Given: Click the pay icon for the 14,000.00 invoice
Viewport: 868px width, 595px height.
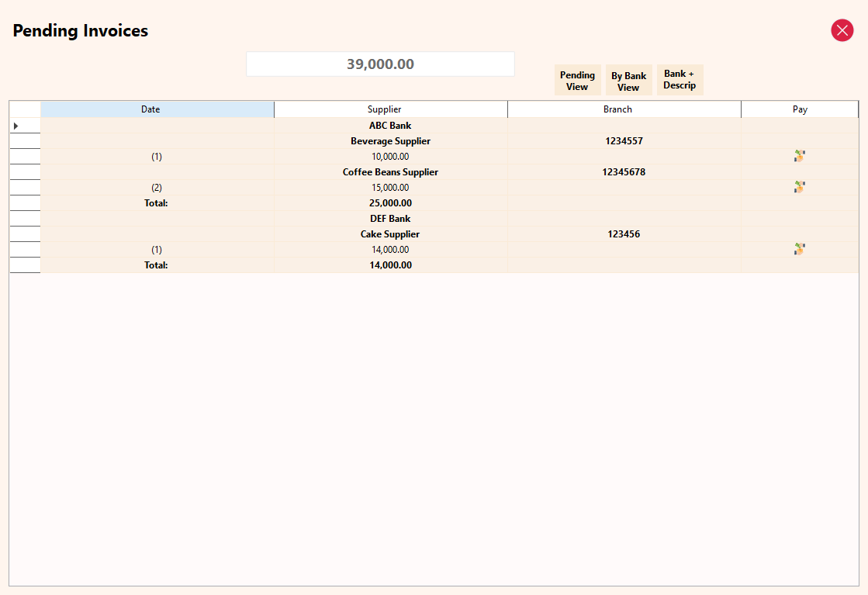Looking at the screenshot, I should click(800, 249).
